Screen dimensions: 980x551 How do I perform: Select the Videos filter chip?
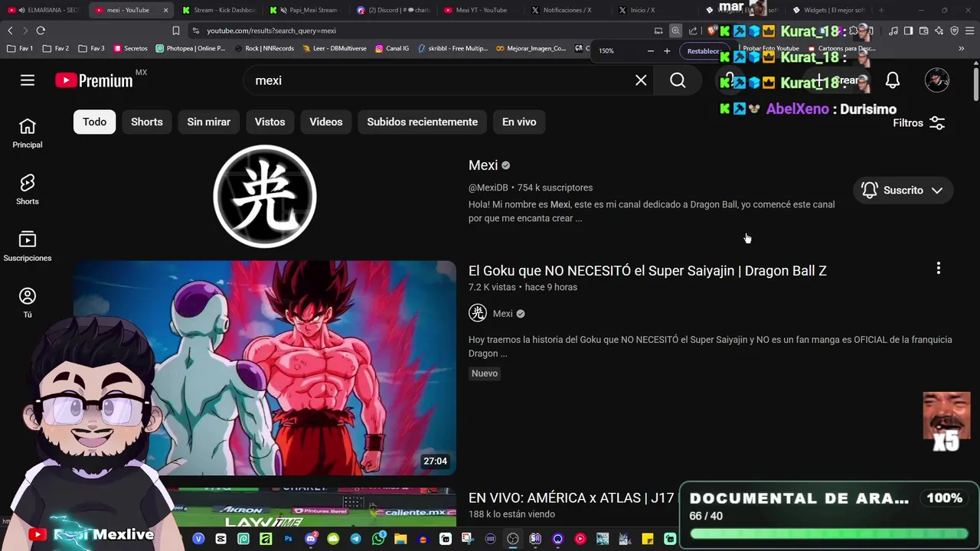[x=326, y=122]
